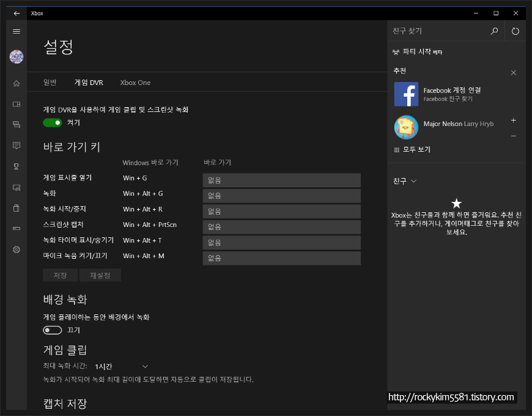Open Major Nelson's avatar
532x416 pixels.
pos(406,127)
